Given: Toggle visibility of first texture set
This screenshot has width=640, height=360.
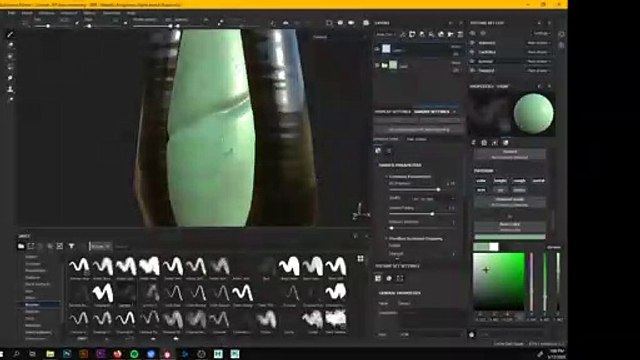Looking at the screenshot, I should coord(473,42).
